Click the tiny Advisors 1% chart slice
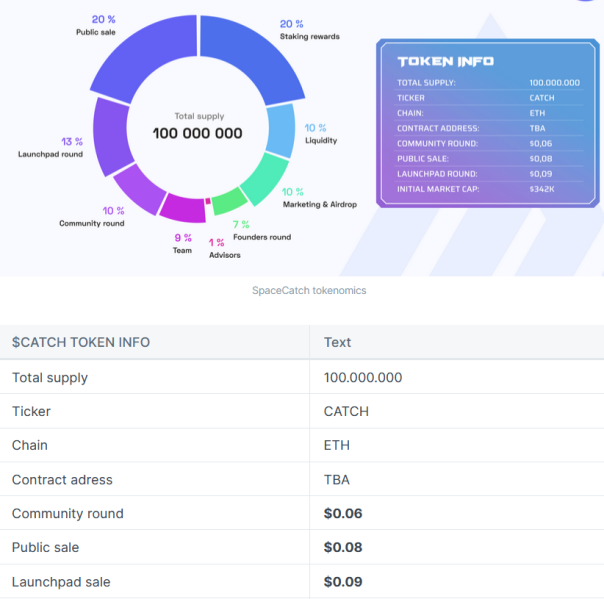 tap(207, 202)
